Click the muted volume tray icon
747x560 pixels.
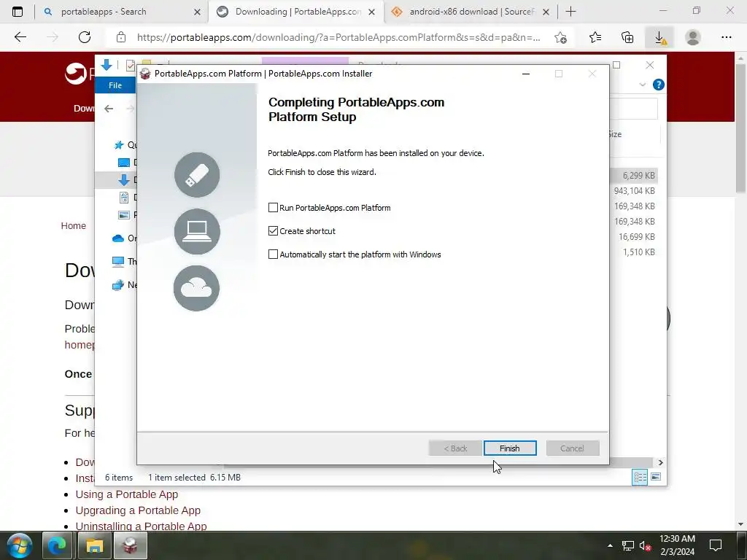[645, 545]
